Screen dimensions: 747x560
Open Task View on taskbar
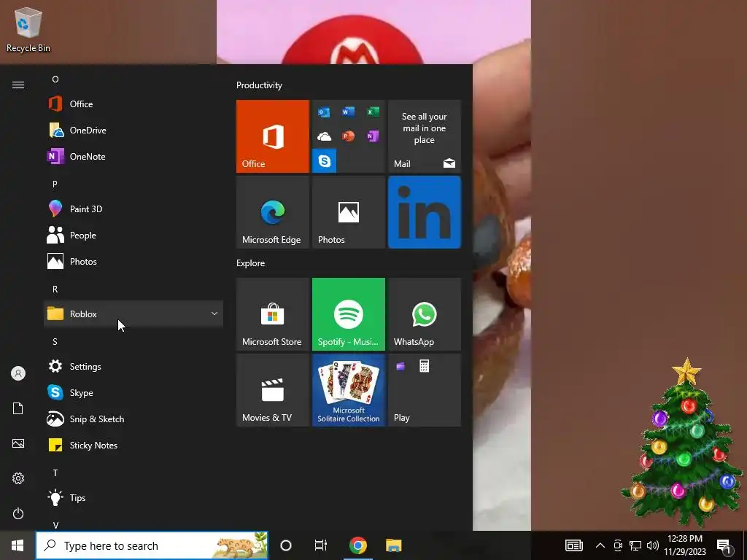point(321,545)
